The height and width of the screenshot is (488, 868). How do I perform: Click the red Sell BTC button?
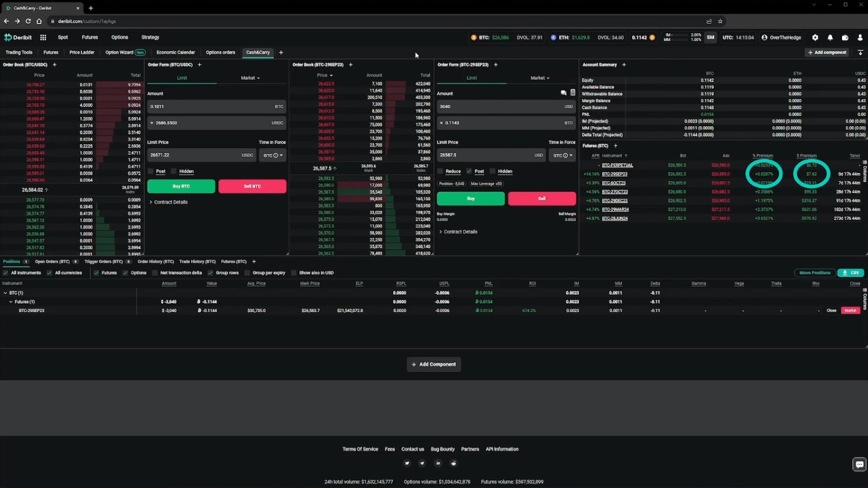pos(252,186)
